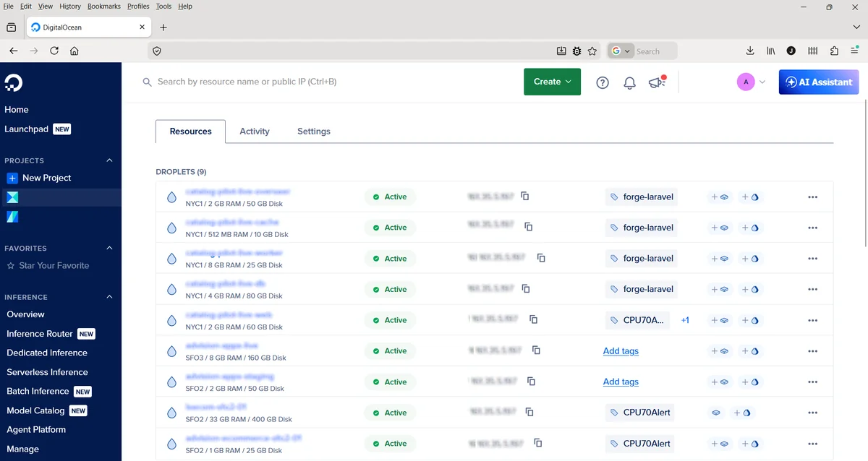Open browser extensions puzzle icon
This screenshot has width=868, height=461.
pyautogui.click(x=834, y=51)
